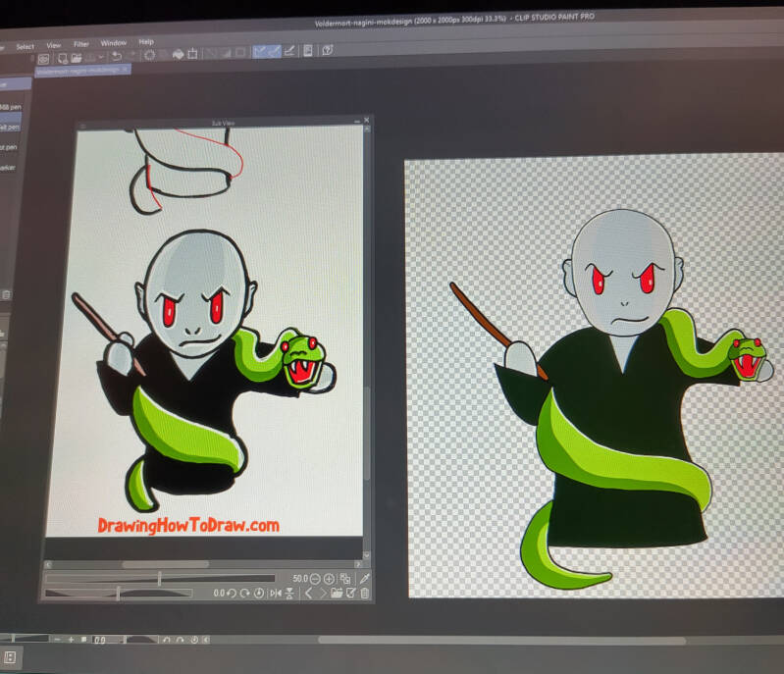Toggle Snap to Special Ruler
The image size is (784, 674).
(274, 50)
